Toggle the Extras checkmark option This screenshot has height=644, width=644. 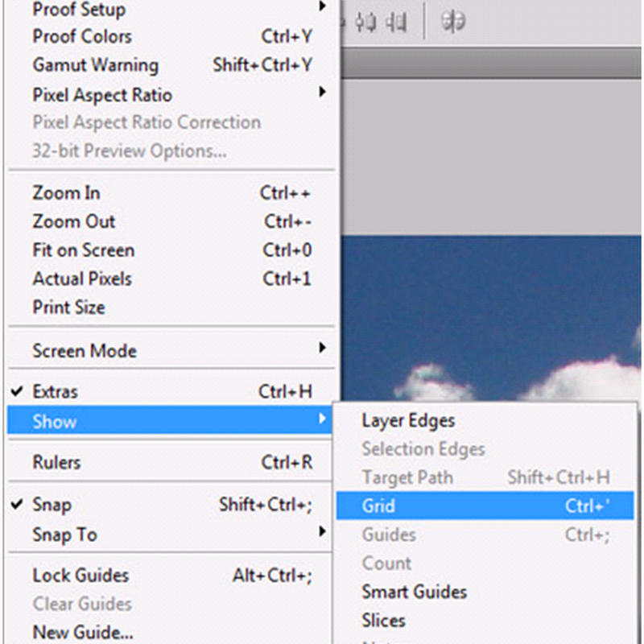[x=171, y=391]
